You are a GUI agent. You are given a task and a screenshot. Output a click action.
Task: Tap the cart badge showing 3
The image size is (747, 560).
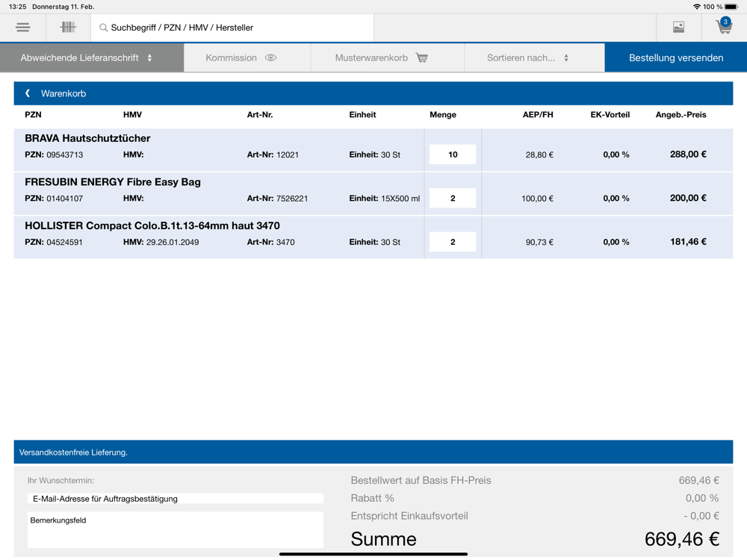pyautogui.click(x=725, y=22)
